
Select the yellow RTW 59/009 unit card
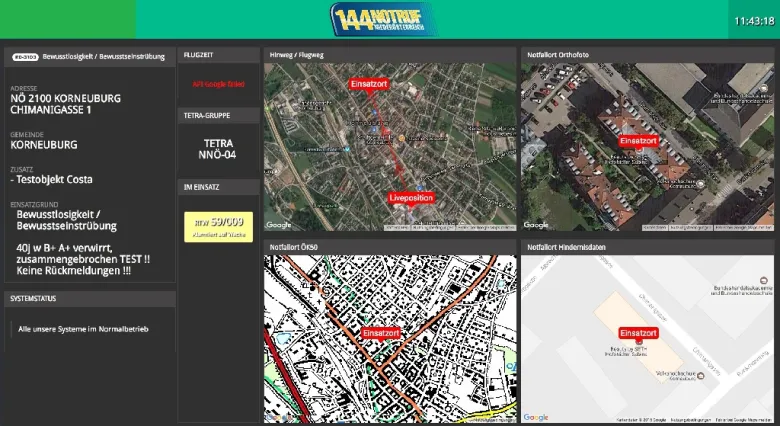pyautogui.click(x=218, y=227)
